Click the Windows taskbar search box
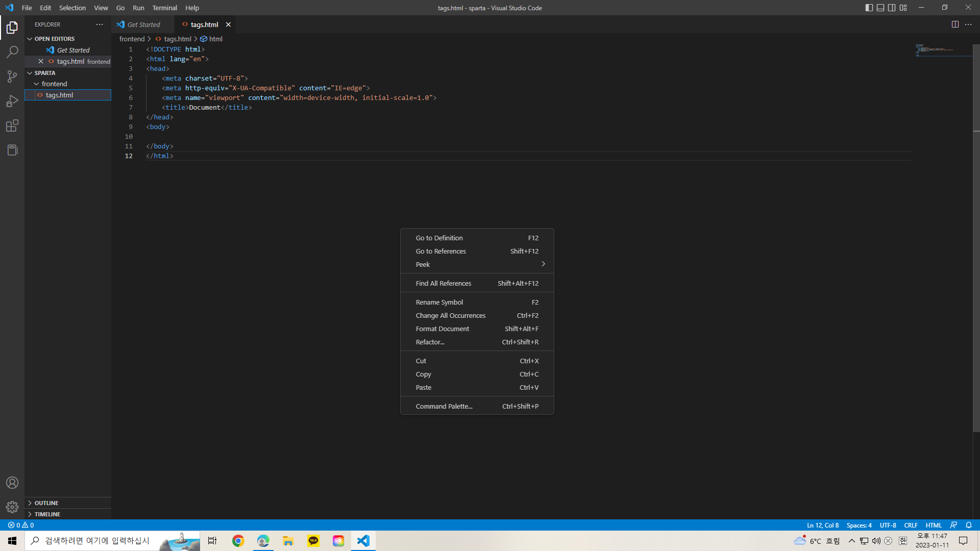This screenshot has width=980, height=551. (x=112, y=541)
